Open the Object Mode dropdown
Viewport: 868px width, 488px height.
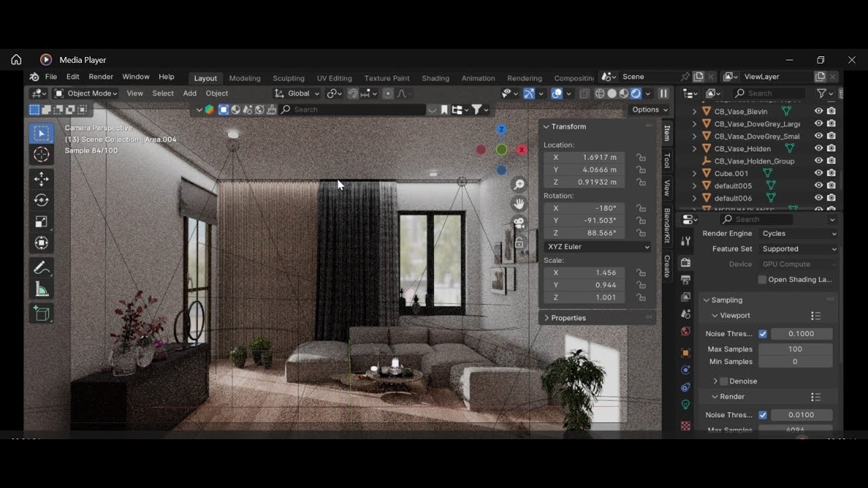click(x=85, y=94)
